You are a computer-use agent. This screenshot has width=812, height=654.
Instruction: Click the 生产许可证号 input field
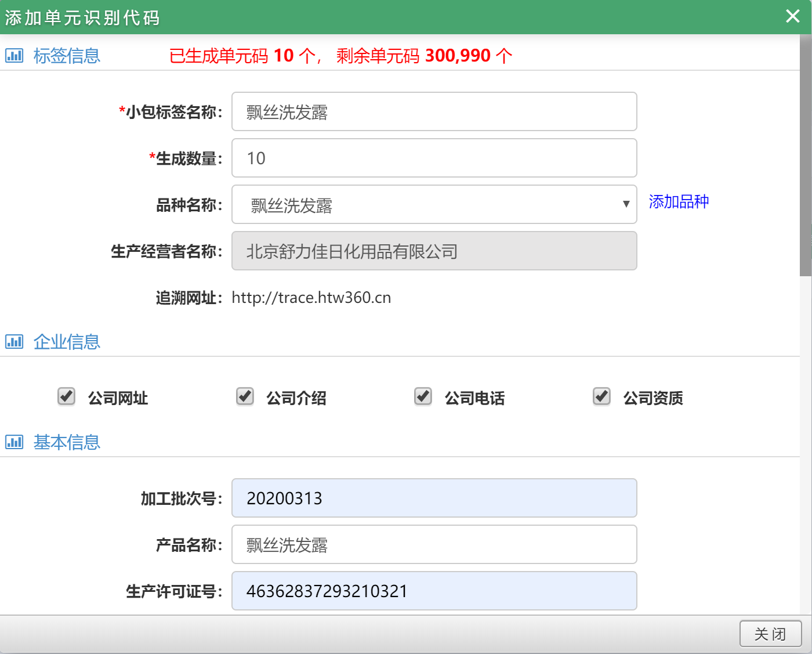click(434, 591)
